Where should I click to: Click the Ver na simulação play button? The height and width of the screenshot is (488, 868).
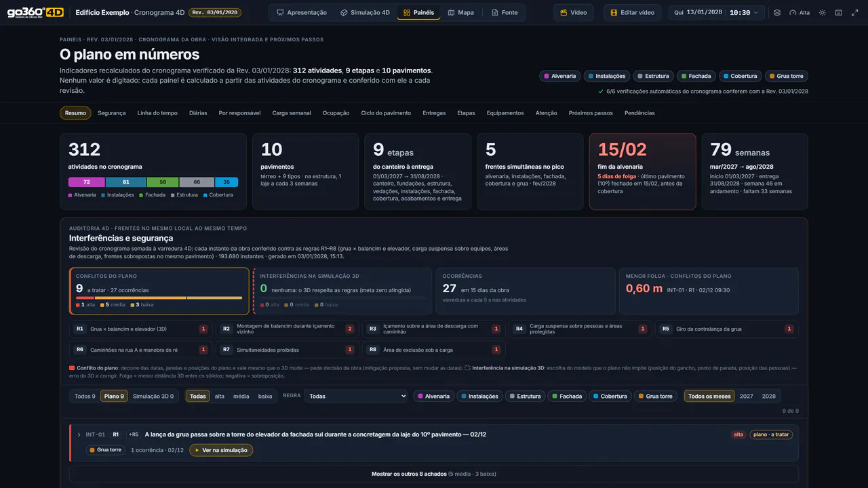pyautogui.click(x=221, y=450)
